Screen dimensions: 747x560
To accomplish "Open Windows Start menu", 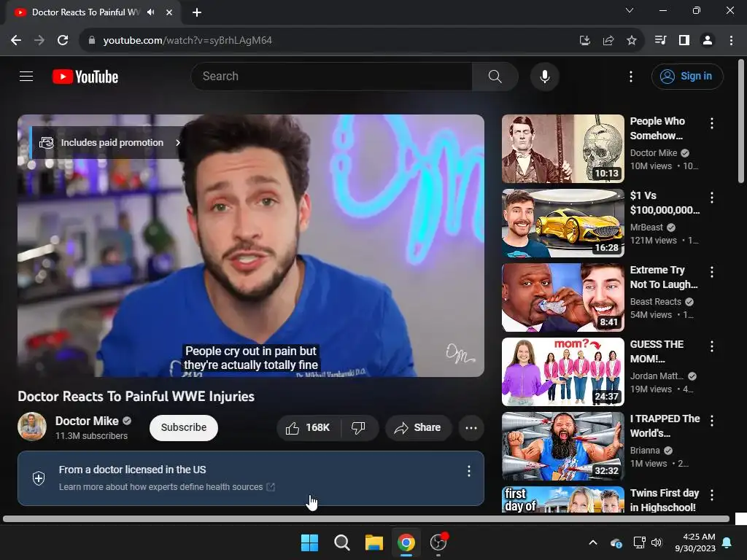I will tap(309, 542).
